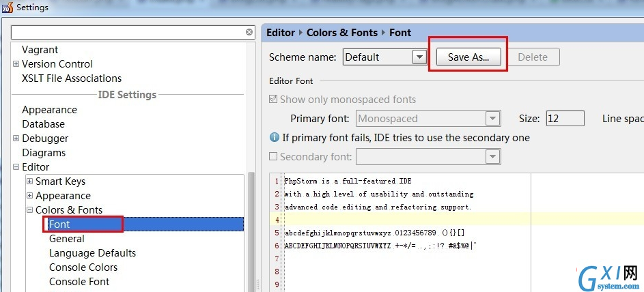Click preview line with uppercase alphabet
Image resolution: width=644 pixels, height=292 pixels.
(380, 246)
